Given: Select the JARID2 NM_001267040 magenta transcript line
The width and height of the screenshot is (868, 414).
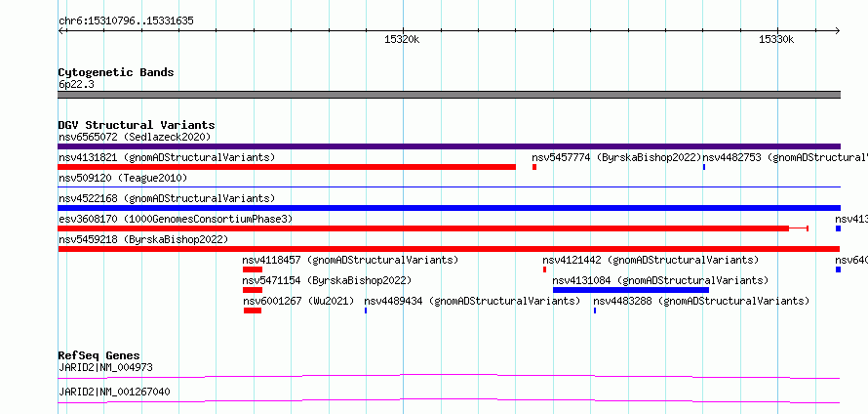Looking at the screenshot, I should tap(449, 400).
